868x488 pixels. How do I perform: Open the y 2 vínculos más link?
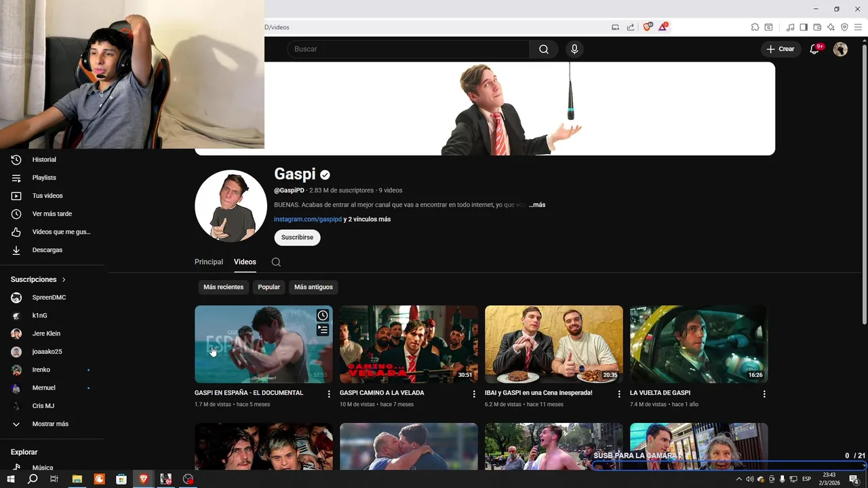(367, 219)
